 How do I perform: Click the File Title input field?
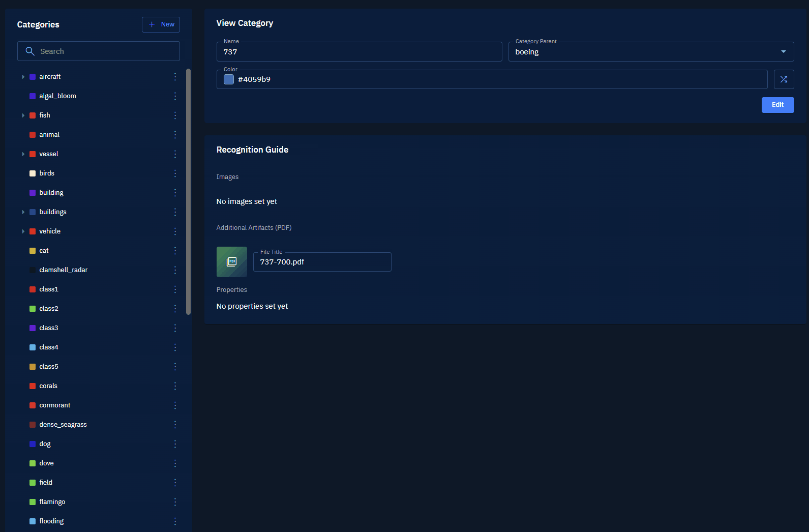tap(322, 262)
